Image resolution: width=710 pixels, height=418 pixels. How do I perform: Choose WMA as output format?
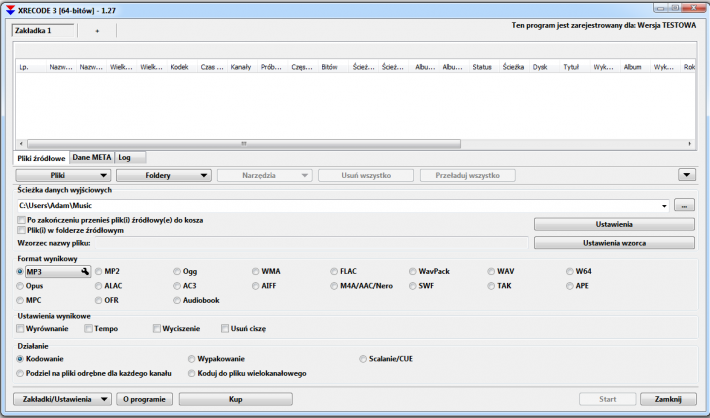255,272
